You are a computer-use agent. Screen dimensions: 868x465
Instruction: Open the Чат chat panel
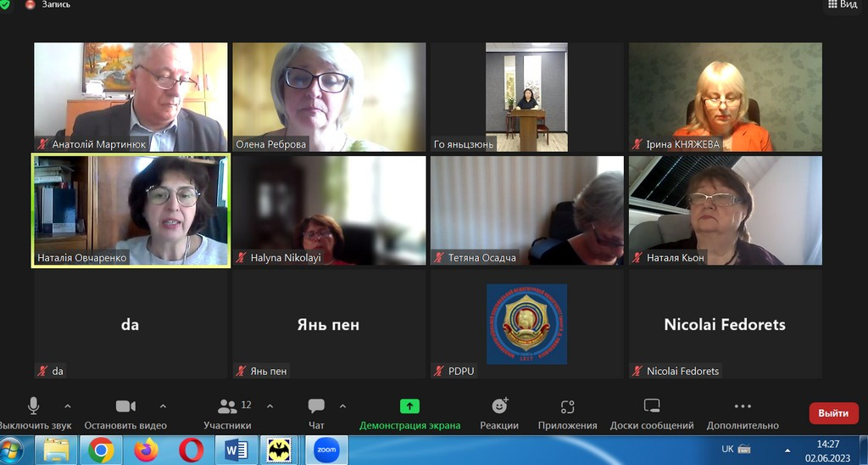317,413
